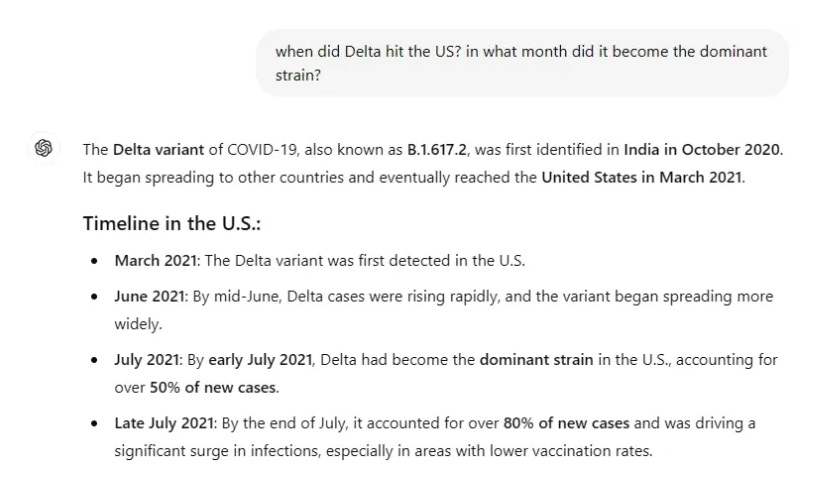This screenshot has width=816, height=480.
Task: Click the bold "United States in March 2021" text
Action: pos(643,179)
